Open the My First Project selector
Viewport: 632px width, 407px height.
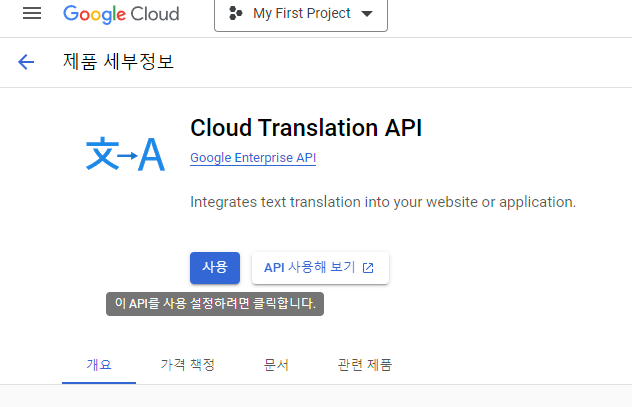(301, 14)
